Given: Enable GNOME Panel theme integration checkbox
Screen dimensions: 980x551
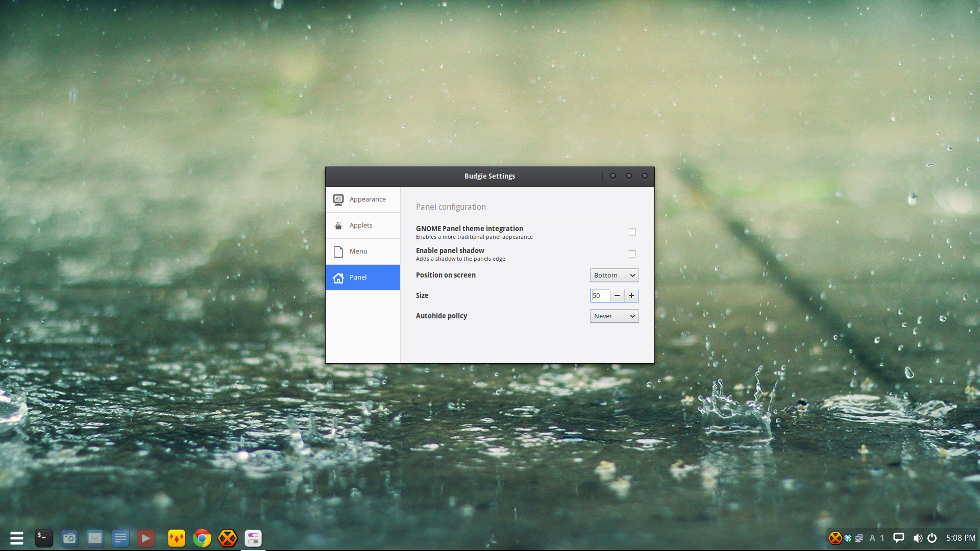Looking at the screenshot, I should pos(632,232).
